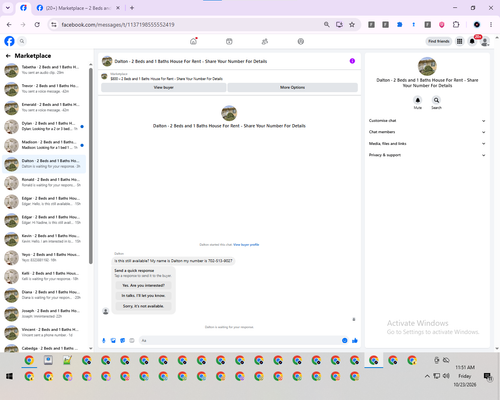This screenshot has height=400, width=500.
Task: Send a thumbs-up like
Action: (355, 340)
